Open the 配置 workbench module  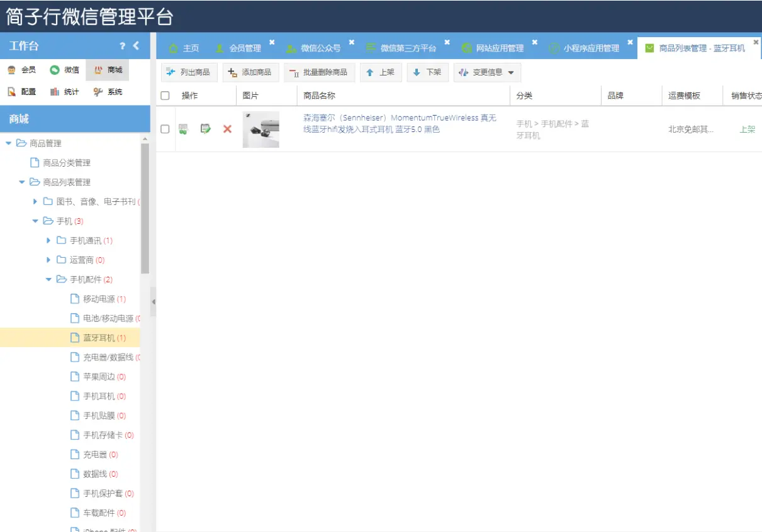(x=21, y=92)
